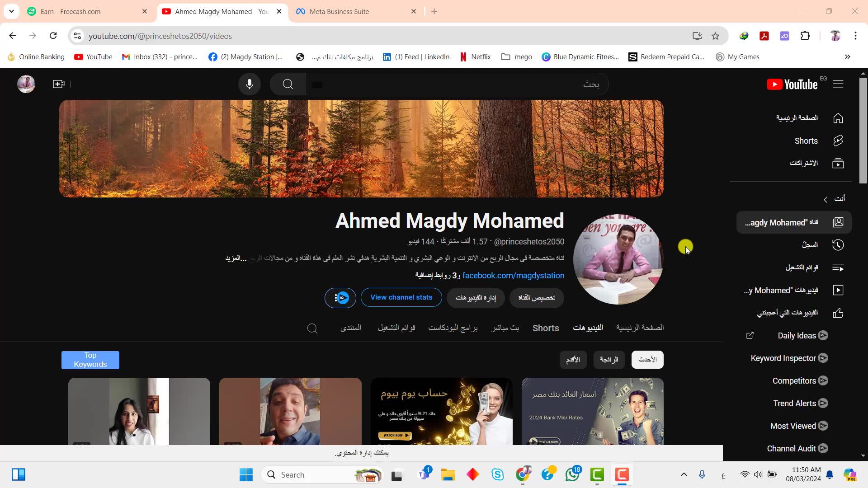Open your videos entry in sidebar

(x=794, y=290)
